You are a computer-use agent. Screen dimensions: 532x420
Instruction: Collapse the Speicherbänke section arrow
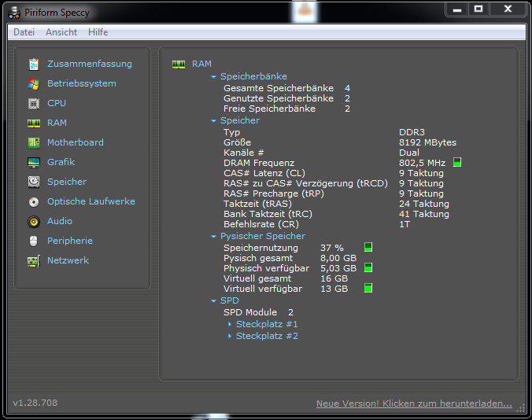tap(213, 77)
